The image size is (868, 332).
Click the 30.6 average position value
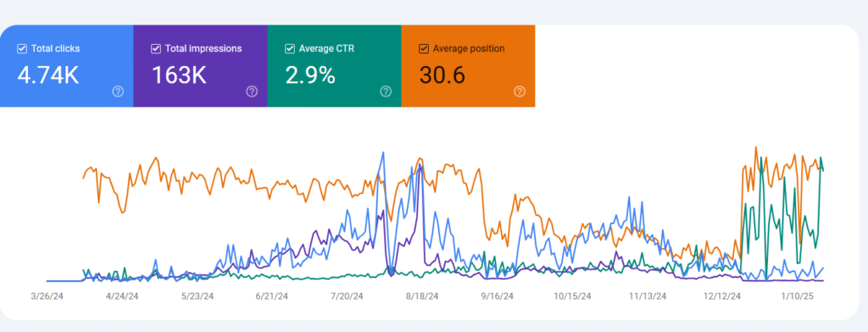tap(442, 75)
